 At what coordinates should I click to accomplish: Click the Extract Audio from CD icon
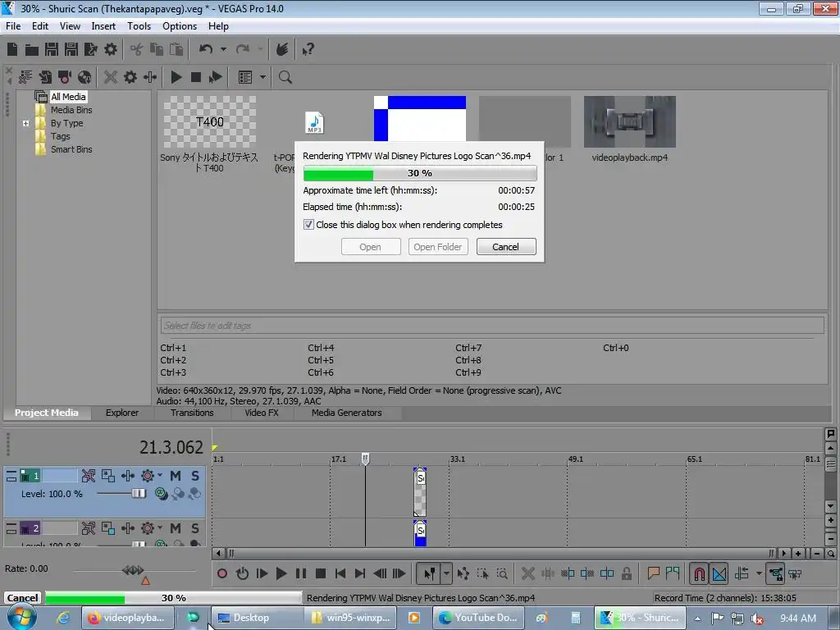click(x=84, y=77)
